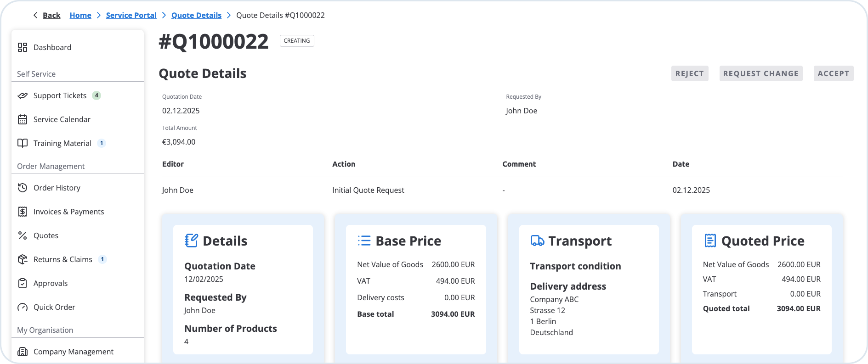Click the Quotes percent icon
The height and width of the screenshot is (364, 868).
click(x=23, y=235)
